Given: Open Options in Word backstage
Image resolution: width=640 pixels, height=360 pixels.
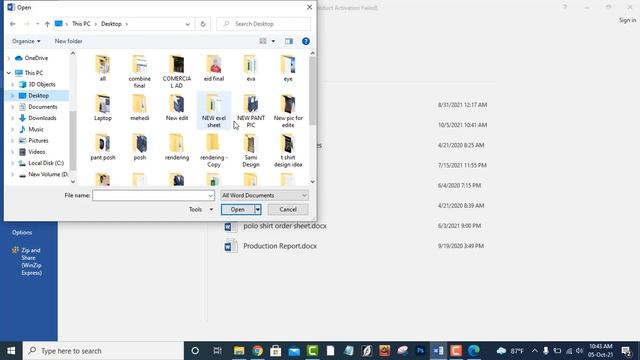Looking at the screenshot, I should 22,232.
